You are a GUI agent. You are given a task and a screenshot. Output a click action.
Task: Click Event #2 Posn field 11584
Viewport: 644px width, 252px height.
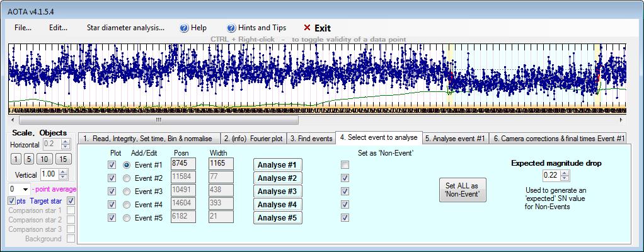pos(183,177)
